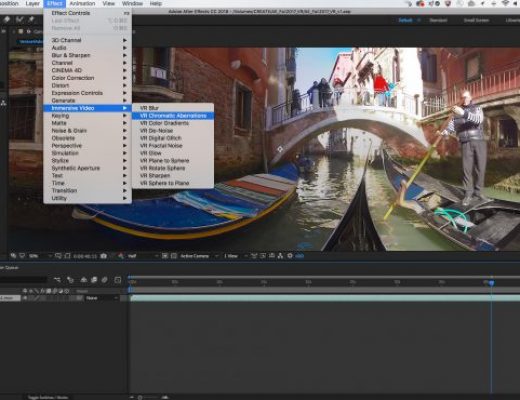The width and height of the screenshot is (520, 400).
Task: Switch to the Small Screen workspace
Action: click(476, 20)
